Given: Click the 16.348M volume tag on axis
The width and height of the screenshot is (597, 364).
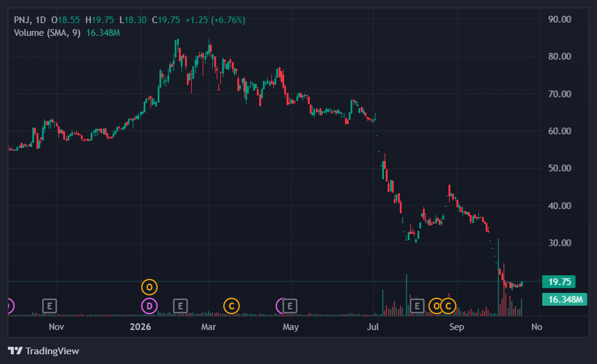Looking at the screenshot, I should point(564,299).
